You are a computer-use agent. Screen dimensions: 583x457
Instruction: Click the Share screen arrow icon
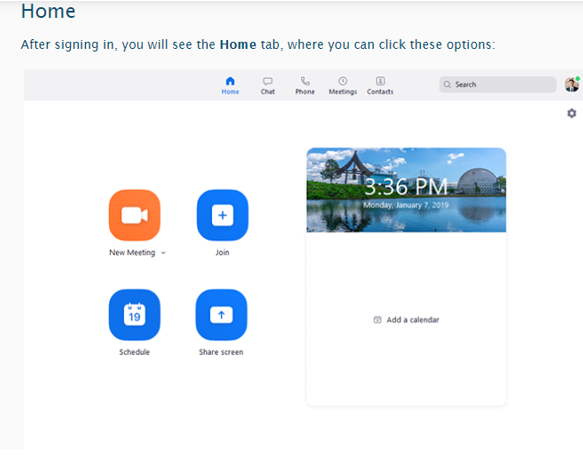coord(221,315)
